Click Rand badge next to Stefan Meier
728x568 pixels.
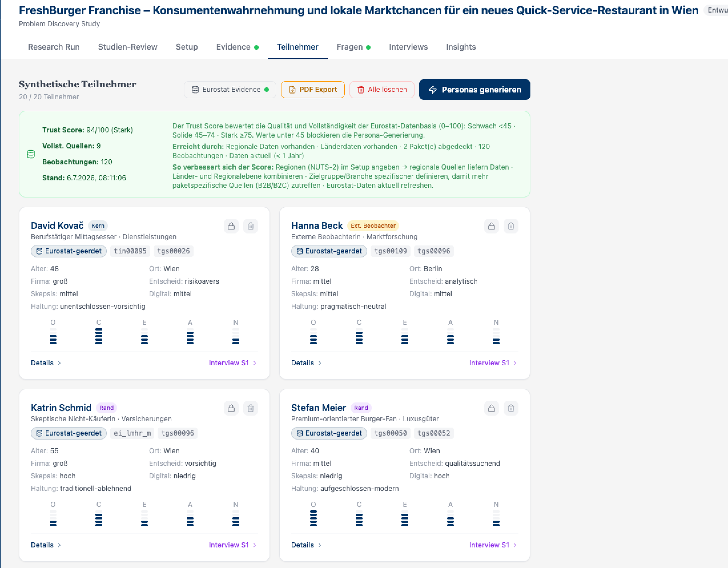pos(361,408)
